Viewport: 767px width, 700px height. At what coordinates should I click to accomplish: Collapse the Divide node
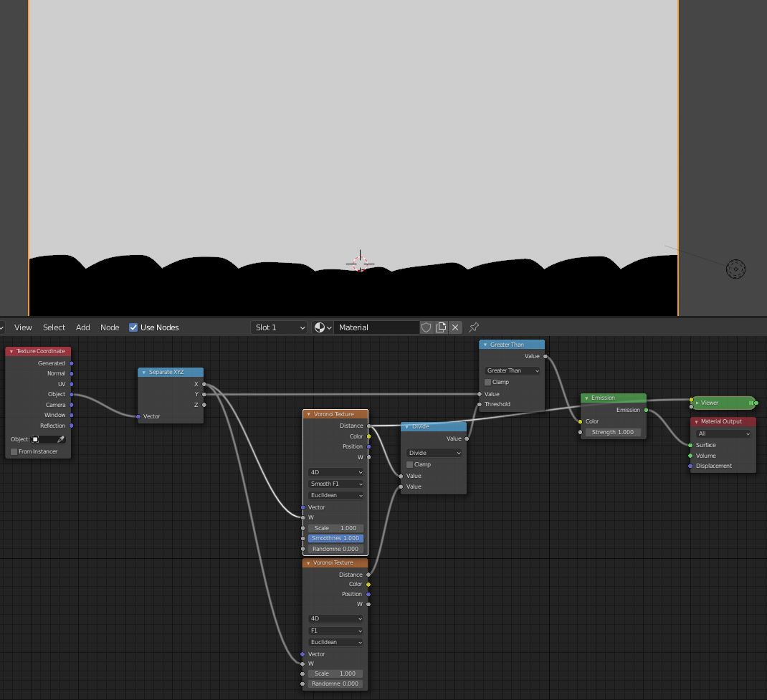pyautogui.click(x=406, y=427)
